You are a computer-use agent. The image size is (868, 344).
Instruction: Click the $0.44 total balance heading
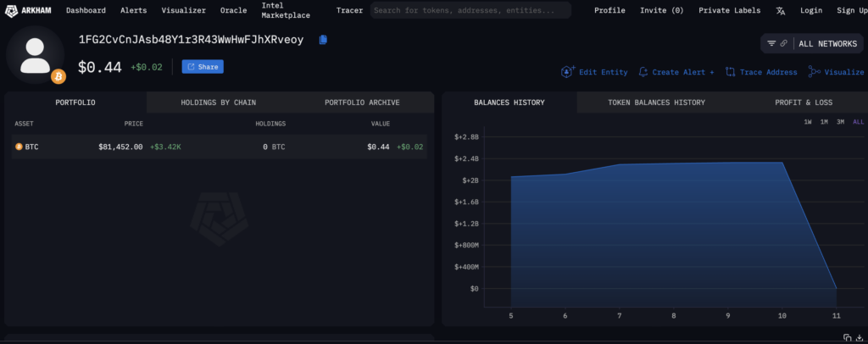[x=100, y=68]
